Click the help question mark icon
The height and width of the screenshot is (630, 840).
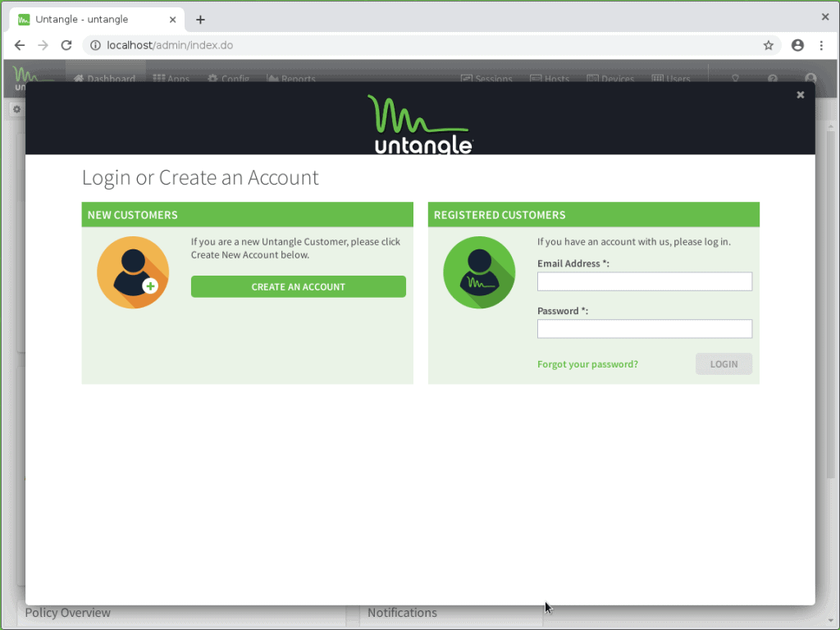(x=773, y=78)
